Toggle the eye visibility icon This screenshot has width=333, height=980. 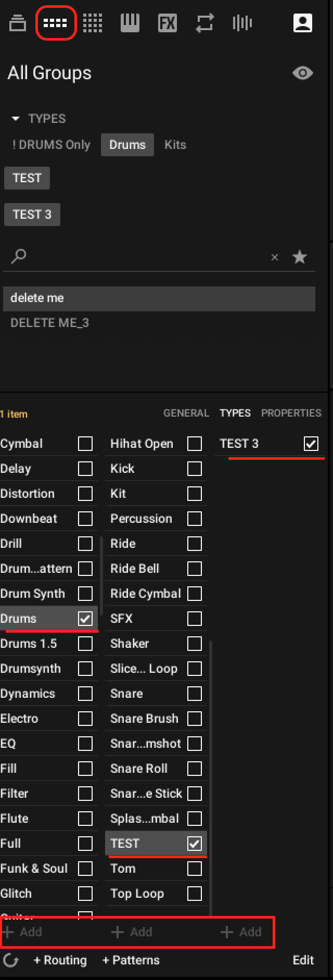(x=302, y=73)
